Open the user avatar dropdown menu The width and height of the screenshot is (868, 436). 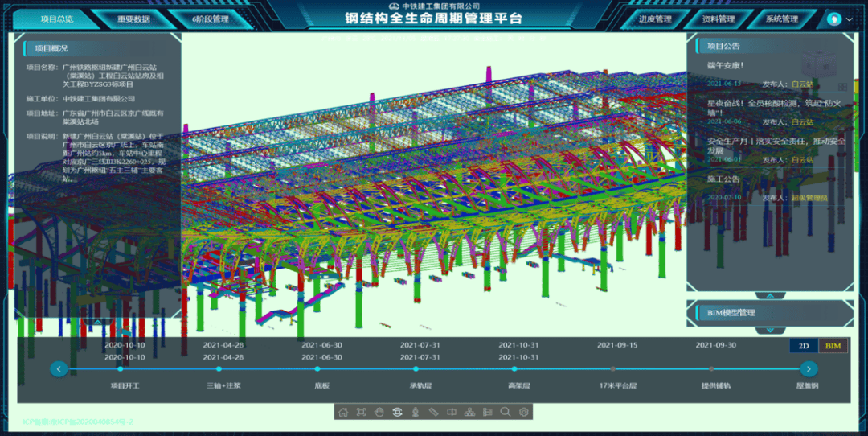point(837,19)
